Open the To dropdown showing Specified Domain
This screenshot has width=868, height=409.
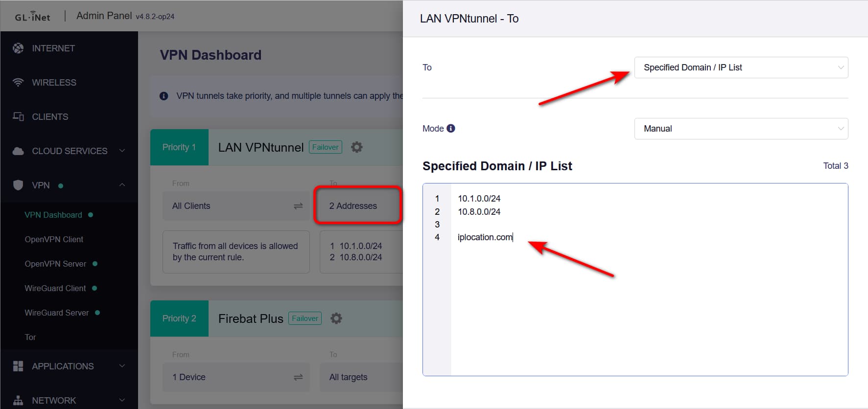coord(741,68)
